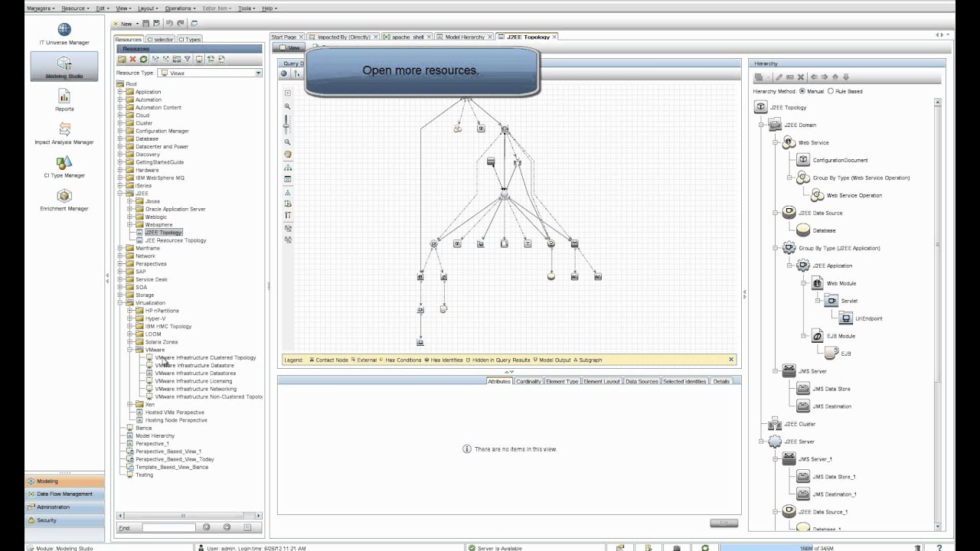Open the Security section in sidebar
The width and height of the screenshot is (980, 551).
(64, 520)
